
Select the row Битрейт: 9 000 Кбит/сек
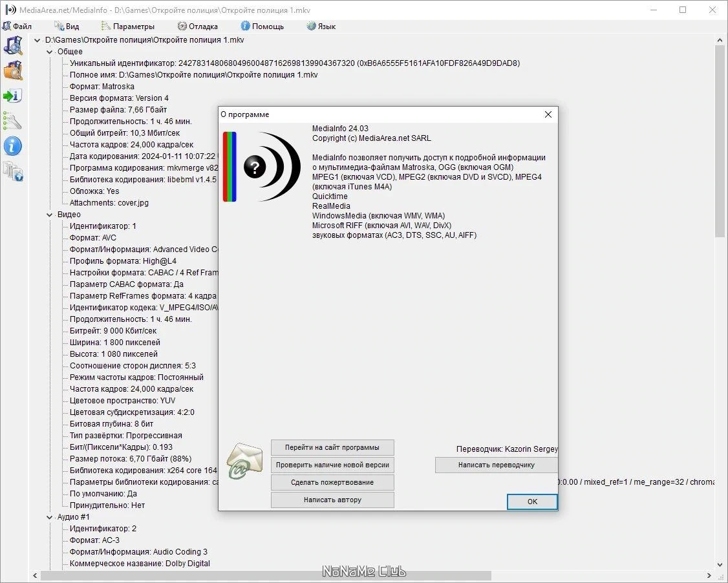tap(113, 331)
